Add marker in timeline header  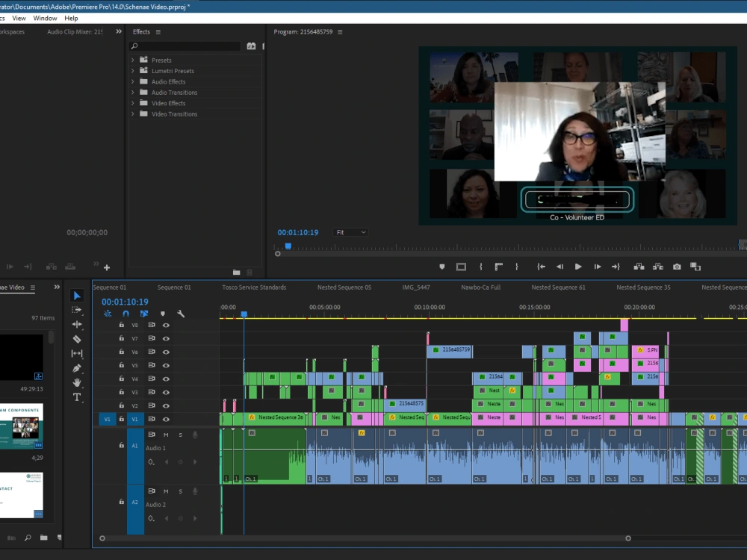[162, 314]
